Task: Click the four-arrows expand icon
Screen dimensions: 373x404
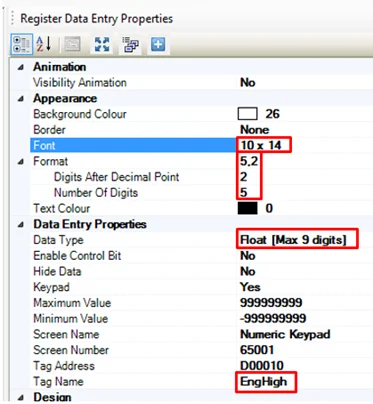Action: click(x=102, y=44)
